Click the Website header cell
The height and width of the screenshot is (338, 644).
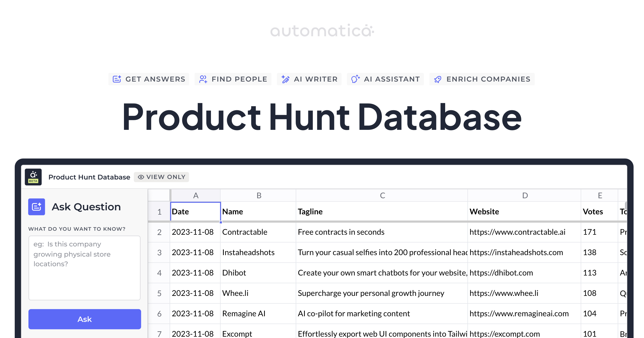(x=524, y=212)
